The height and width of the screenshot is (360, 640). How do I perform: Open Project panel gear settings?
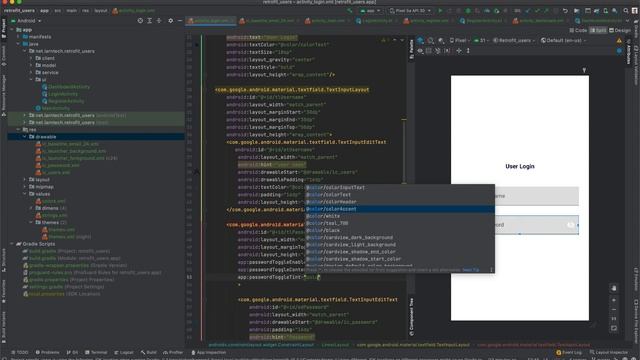[x=171, y=20]
